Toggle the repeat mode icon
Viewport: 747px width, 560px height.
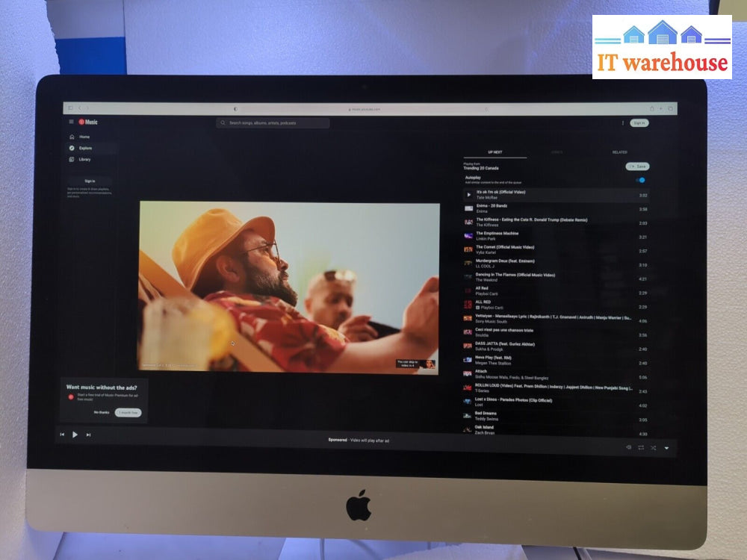tap(641, 447)
